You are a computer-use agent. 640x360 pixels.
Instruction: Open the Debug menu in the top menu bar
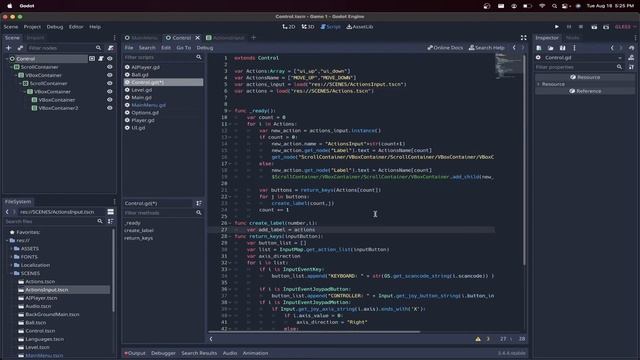pos(55,27)
